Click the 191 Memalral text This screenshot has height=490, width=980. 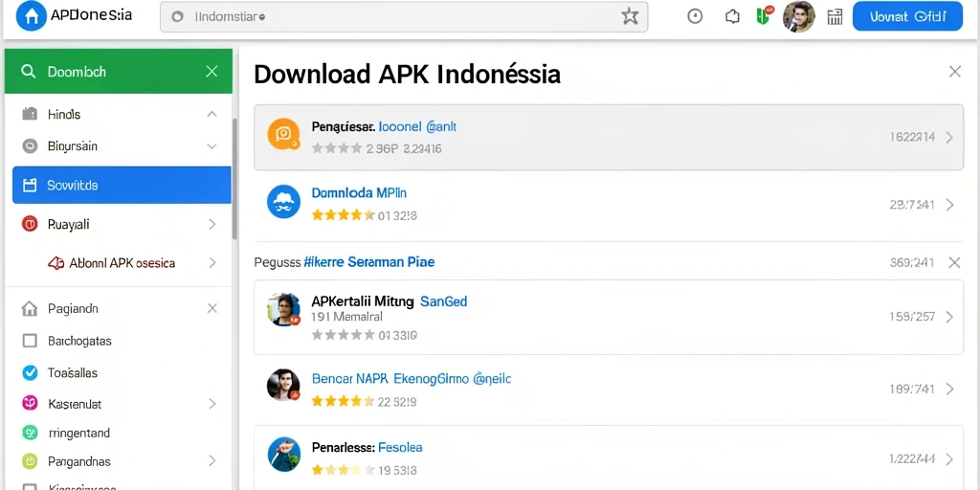tap(346, 317)
